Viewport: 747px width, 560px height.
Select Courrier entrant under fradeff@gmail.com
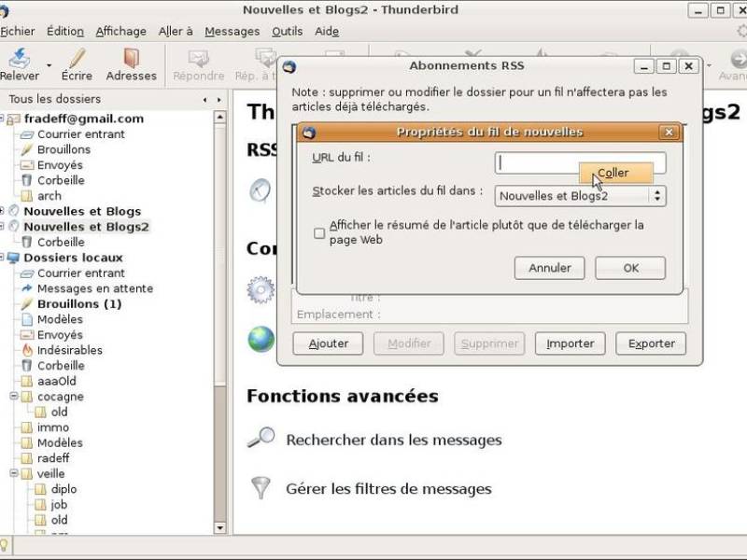(x=81, y=134)
